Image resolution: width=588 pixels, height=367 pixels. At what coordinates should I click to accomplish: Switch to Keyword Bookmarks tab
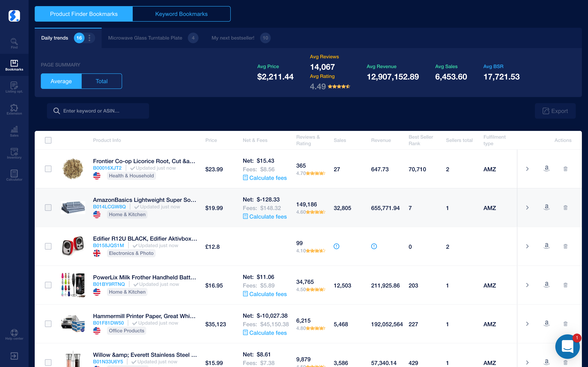pos(181,14)
